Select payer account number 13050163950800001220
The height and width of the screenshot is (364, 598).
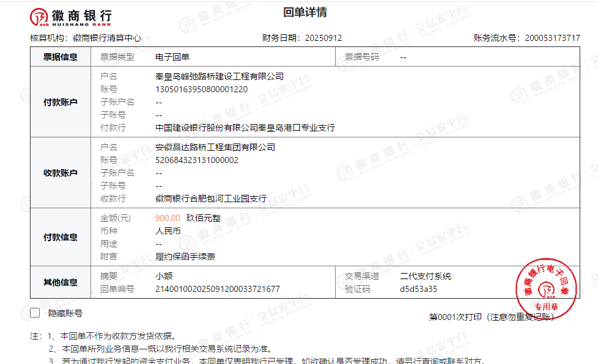(x=202, y=89)
